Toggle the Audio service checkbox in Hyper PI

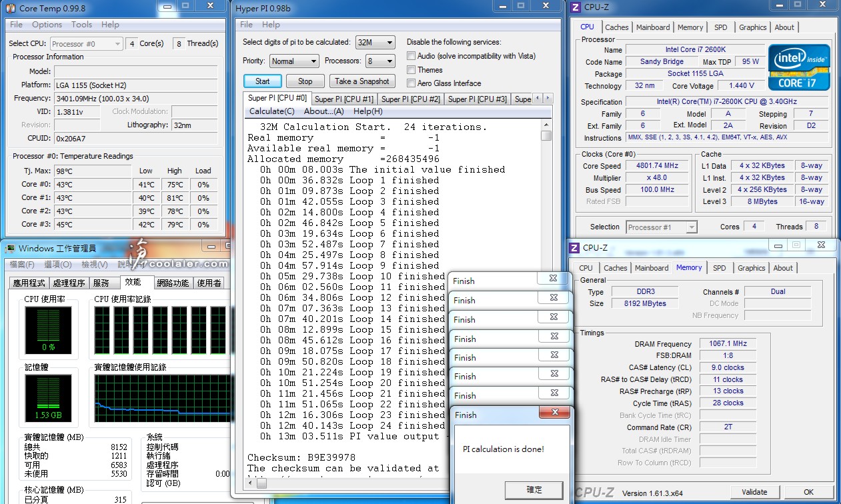411,56
